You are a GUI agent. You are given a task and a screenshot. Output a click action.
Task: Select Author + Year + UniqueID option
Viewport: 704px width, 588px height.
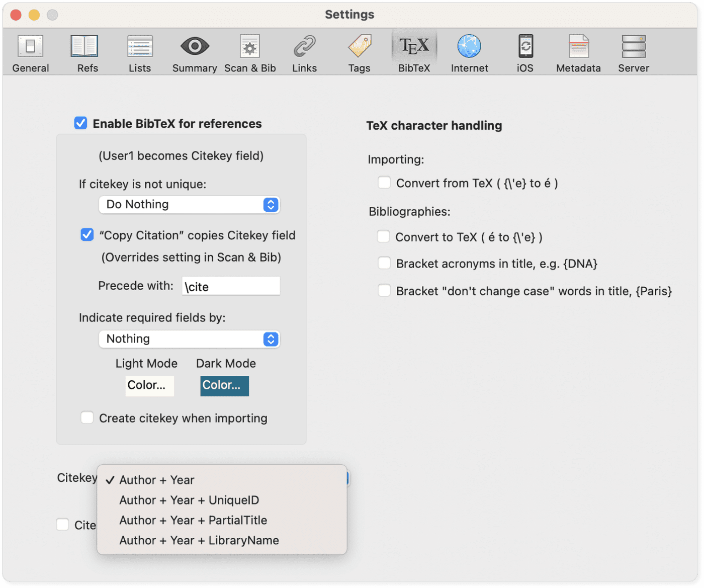[189, 500]
